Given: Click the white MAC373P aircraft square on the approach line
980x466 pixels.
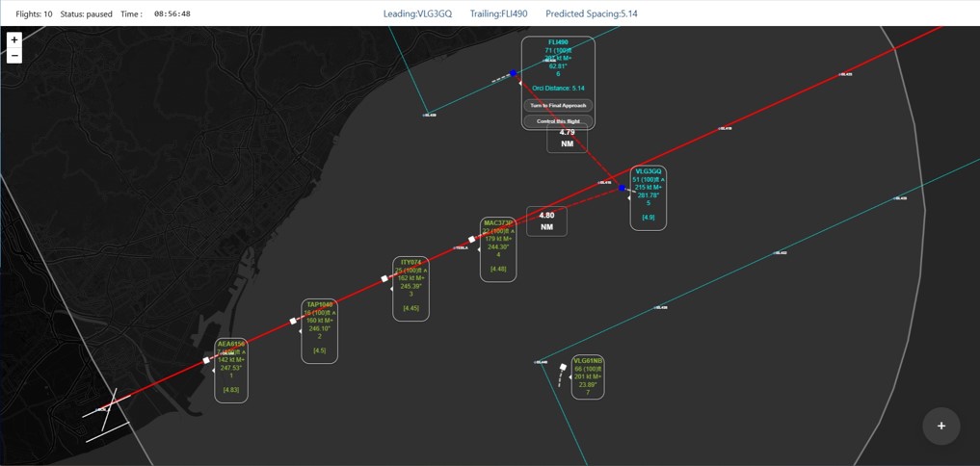Looking at the screenshot, I should point(472,239).
